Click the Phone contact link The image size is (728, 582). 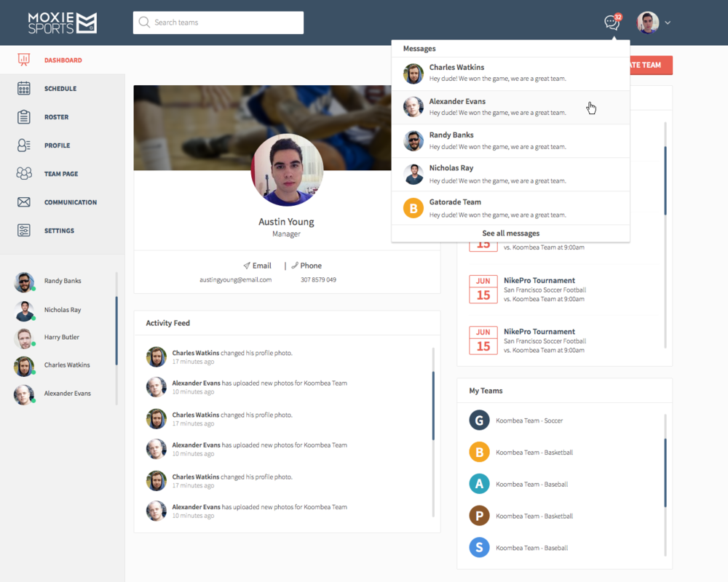click(306, 266)
